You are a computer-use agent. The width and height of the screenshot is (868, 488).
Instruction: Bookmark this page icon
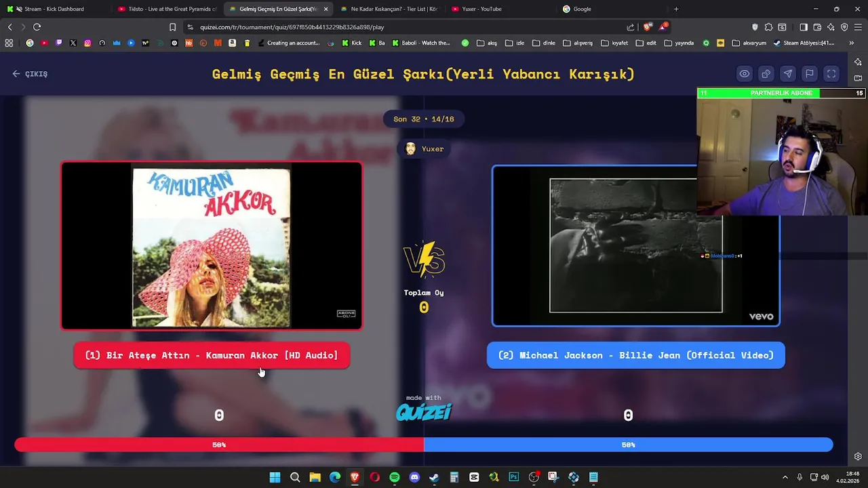172,27
